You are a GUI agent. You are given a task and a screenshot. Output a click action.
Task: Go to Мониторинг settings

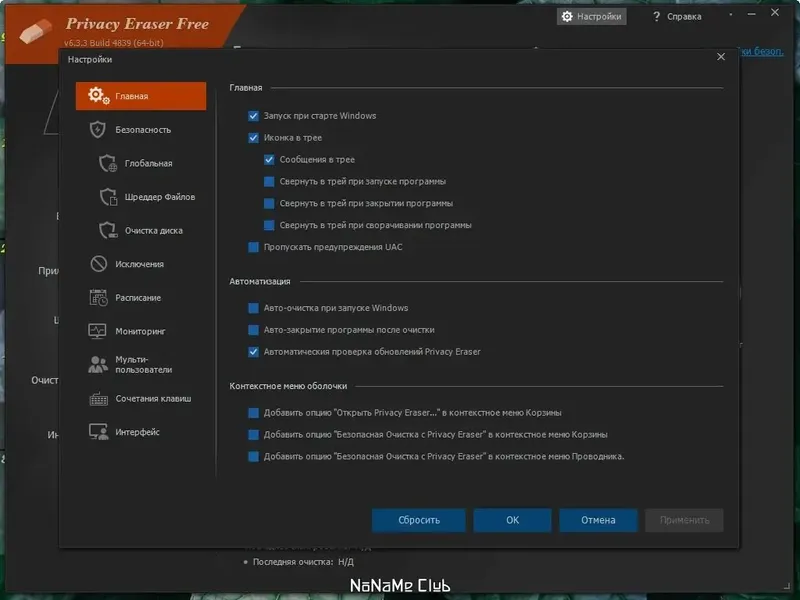(x=141, y=331)
